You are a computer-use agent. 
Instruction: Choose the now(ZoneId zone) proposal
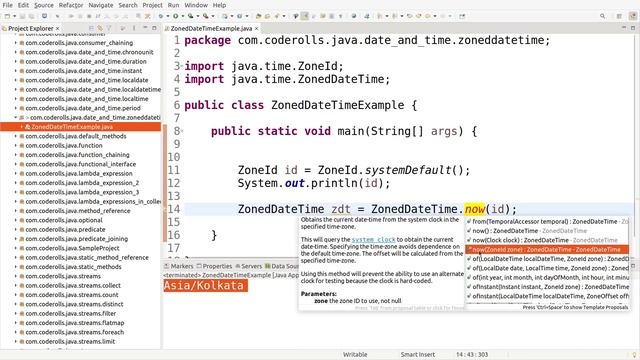pyautogui.click(x=547, y=249)
